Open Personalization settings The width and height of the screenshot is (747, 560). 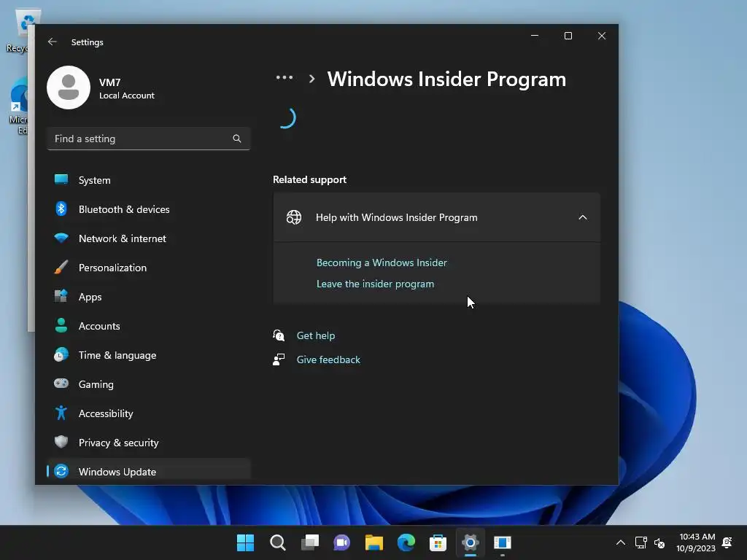(x=149, y=268)
